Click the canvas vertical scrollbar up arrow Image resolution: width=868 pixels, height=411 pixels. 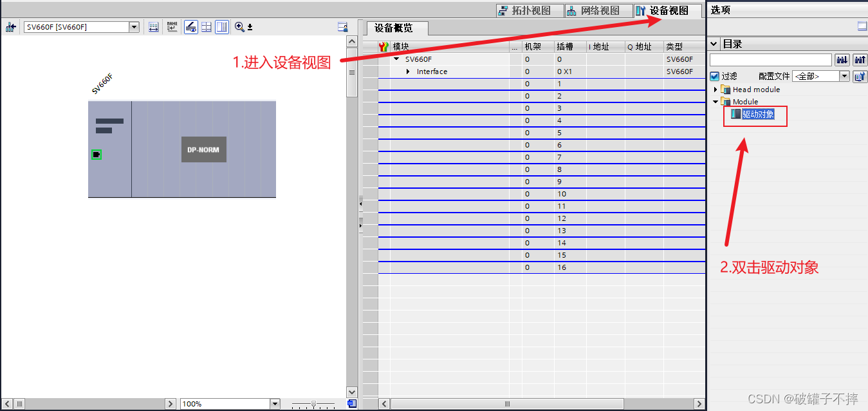352,41
